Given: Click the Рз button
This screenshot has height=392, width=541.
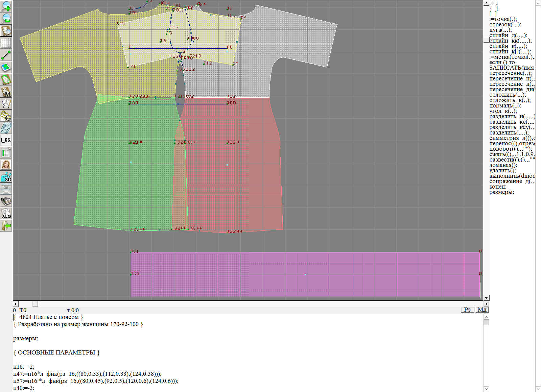Looking at the screenshot, I should (468, 310).
